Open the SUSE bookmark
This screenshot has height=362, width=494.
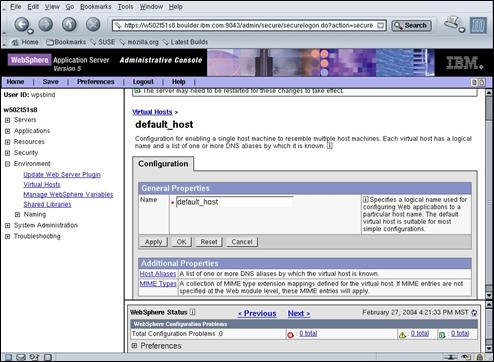pos(103,42)
